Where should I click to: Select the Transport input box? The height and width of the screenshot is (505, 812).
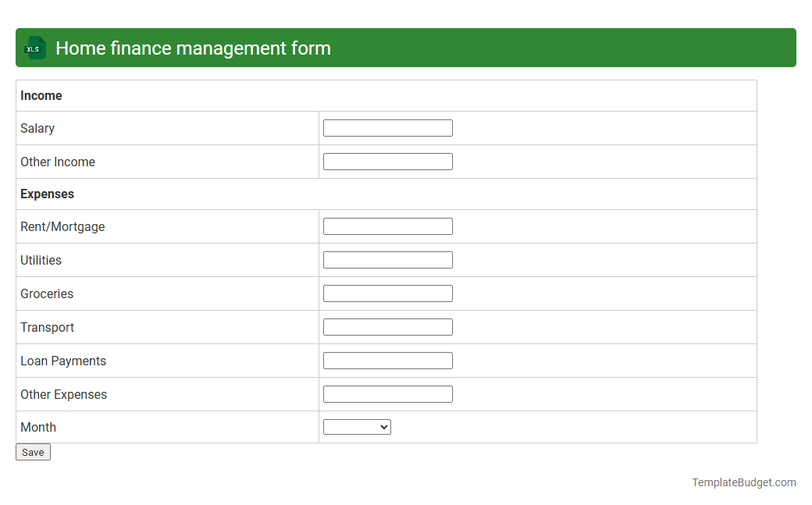click(x=387, y=326)
